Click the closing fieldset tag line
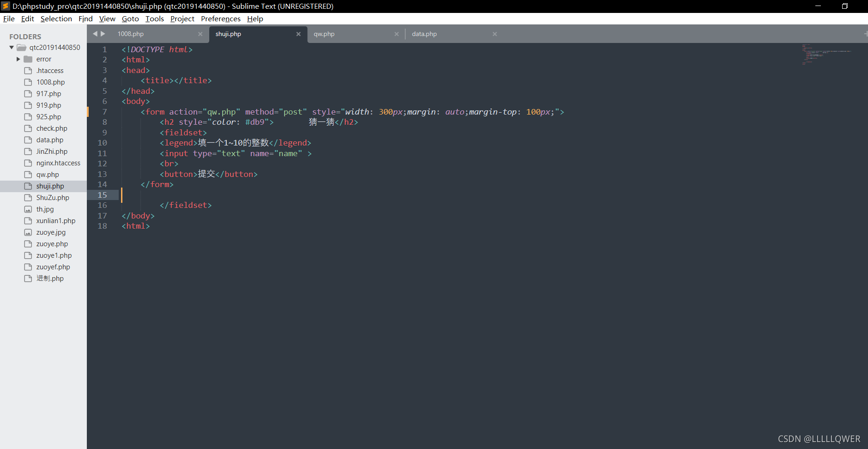 186,205
